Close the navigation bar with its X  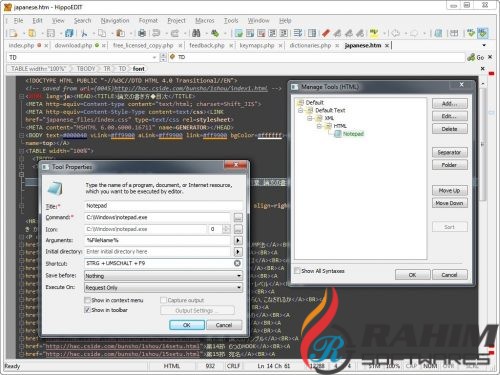tap(490, 57)
